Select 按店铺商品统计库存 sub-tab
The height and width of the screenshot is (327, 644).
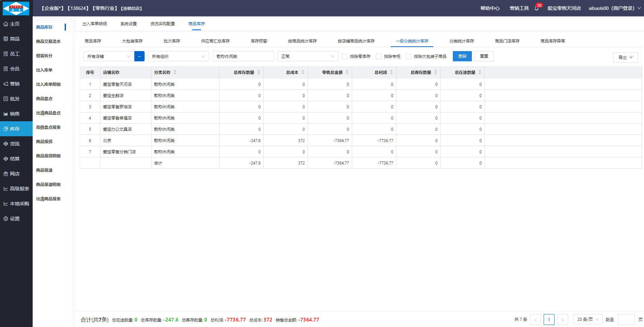coord(356,41)
